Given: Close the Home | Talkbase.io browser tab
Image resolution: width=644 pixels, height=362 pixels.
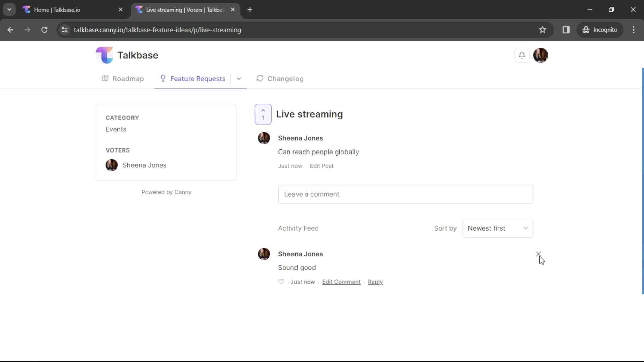Looking at the screenshot, I should click(121, 10).
